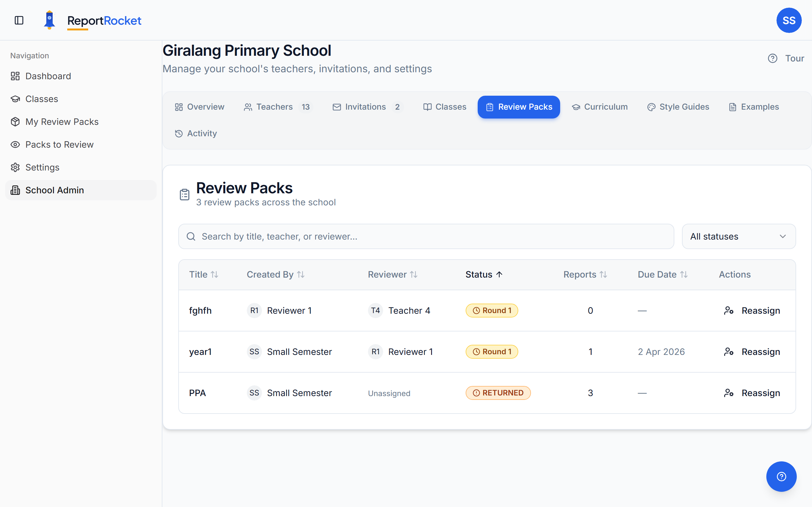
Task: Open the floating help button
Action: (782, 476)
